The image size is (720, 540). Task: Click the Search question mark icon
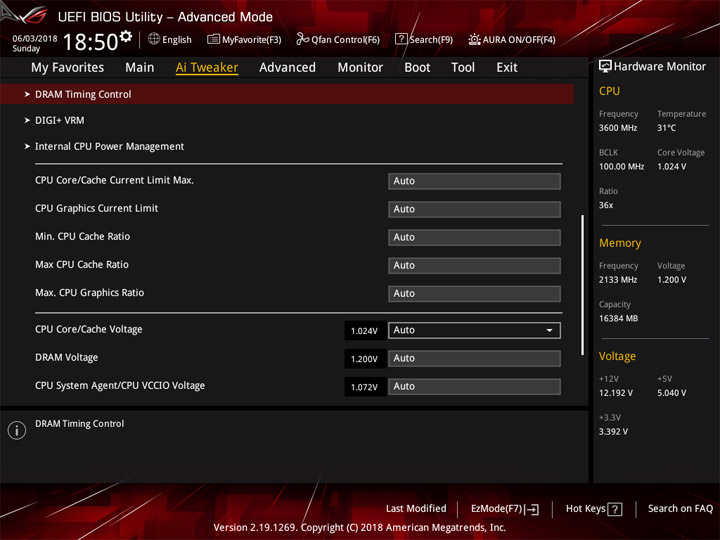(x=401, y=39)
